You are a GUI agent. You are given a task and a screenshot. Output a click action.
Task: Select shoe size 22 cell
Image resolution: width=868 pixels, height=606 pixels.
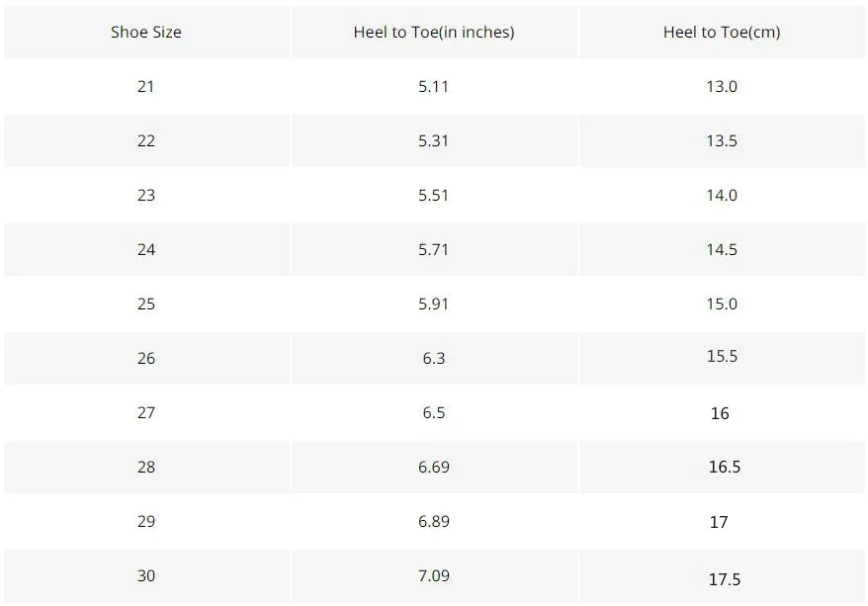146,140
